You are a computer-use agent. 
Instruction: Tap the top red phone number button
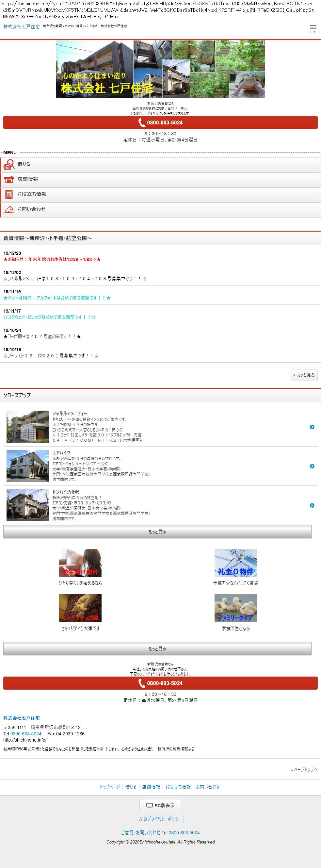pos(160,123)
